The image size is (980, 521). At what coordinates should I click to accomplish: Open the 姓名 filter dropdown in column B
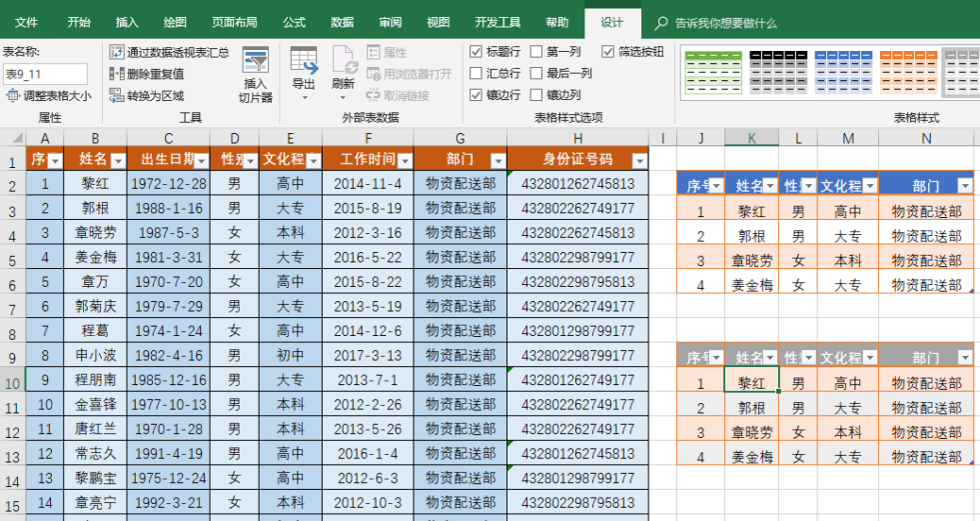118,161
